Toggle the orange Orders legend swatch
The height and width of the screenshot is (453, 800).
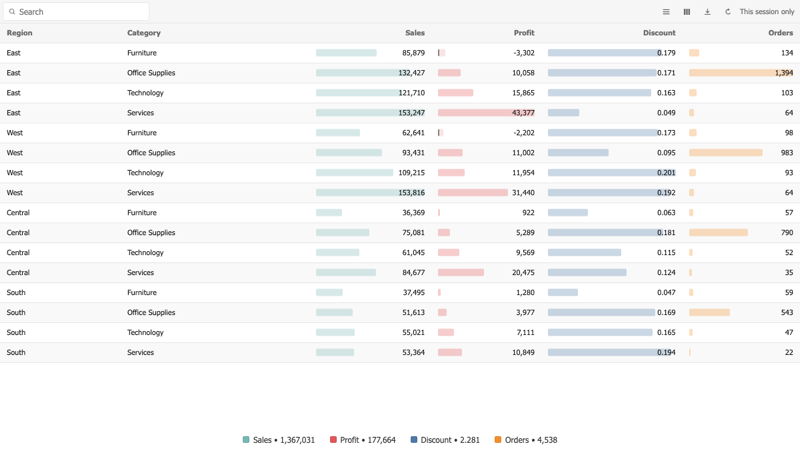tap(498, 440)
